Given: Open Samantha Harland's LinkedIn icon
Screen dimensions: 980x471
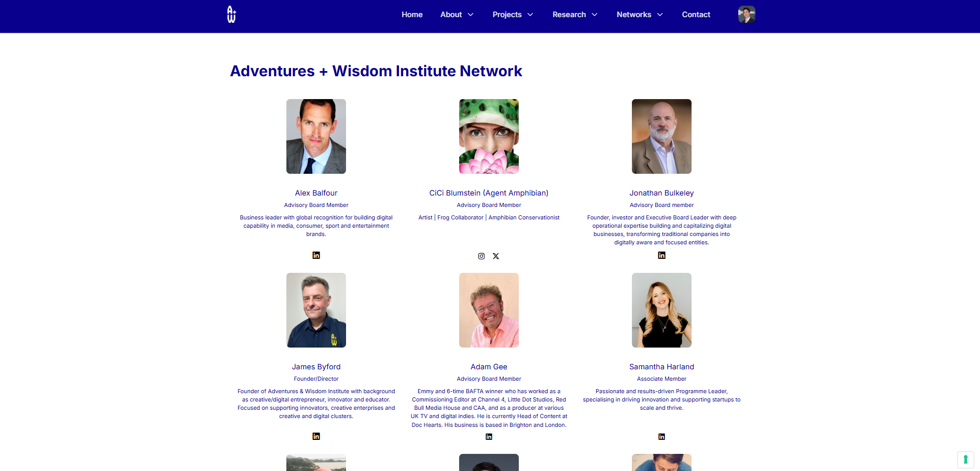Looking at the screenshot, I should [x=661, y=437].
